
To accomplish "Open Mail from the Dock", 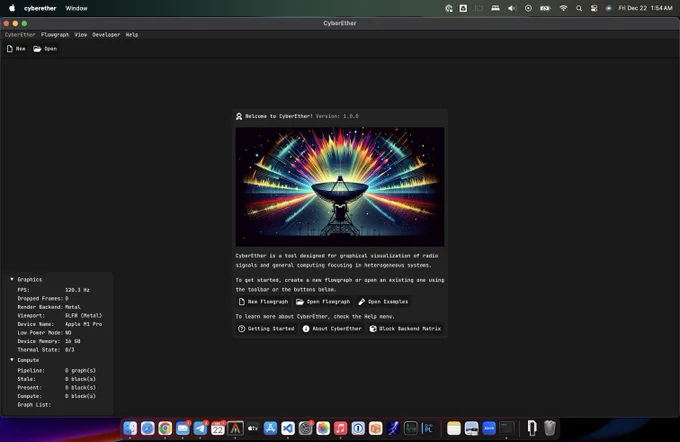I will [183, 428].
